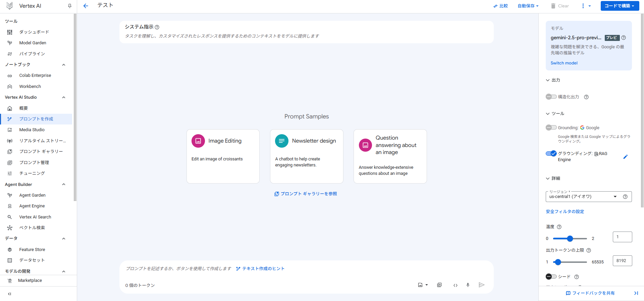Open the three-dot more options menu

583,6
